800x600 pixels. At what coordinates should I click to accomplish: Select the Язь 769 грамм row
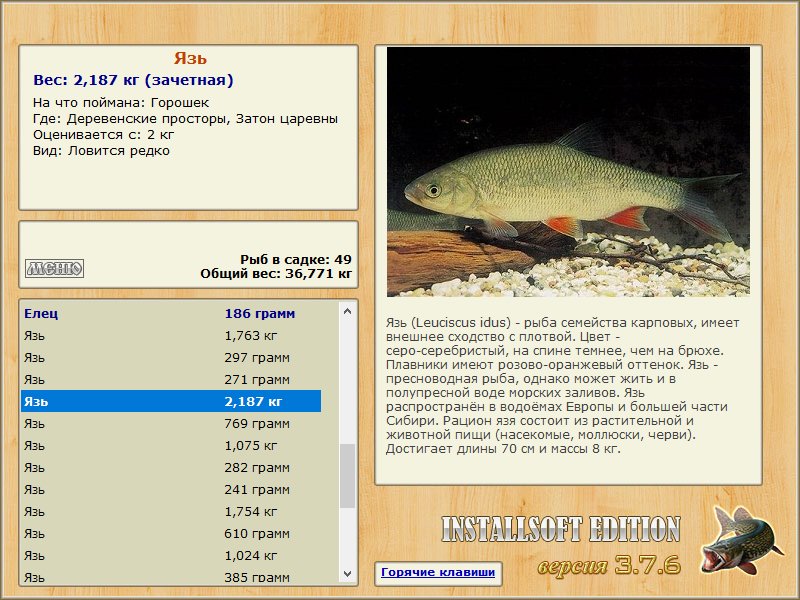pos(171,423)
